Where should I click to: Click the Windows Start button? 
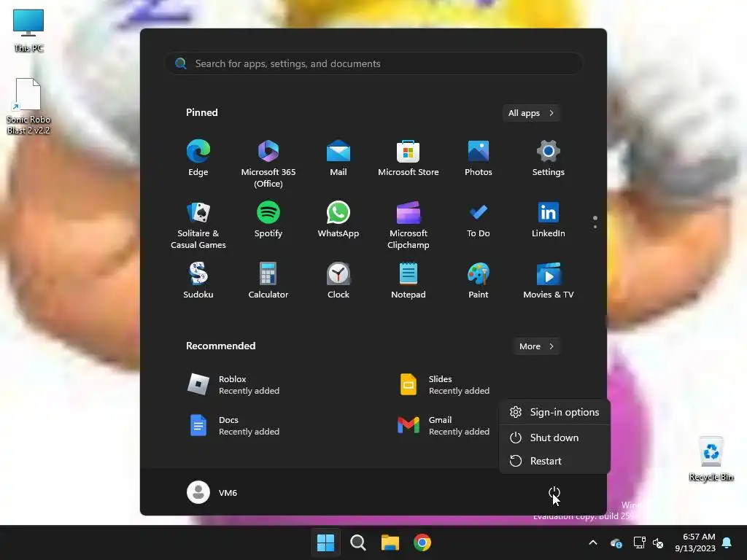[325, 542]
